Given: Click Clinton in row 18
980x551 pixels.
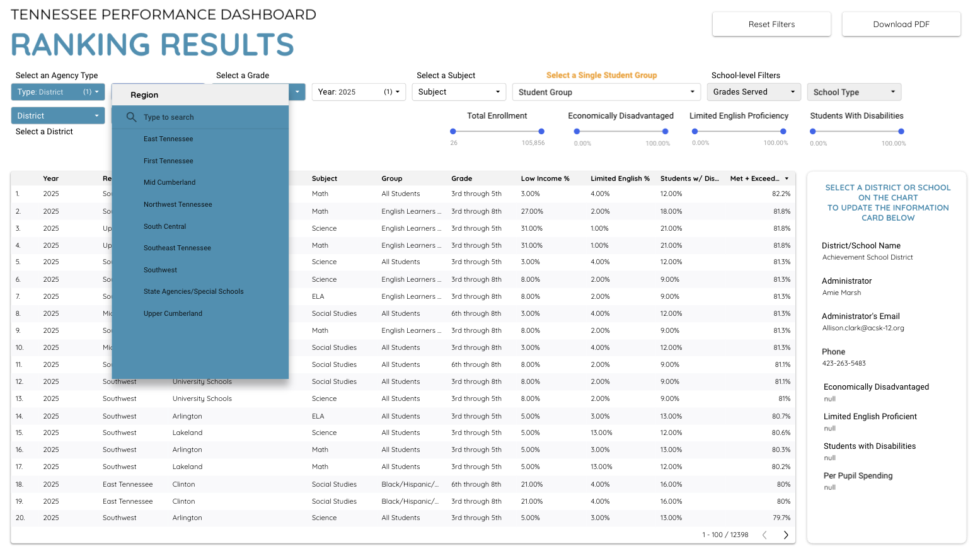Looking at the screenshot, I should [183, 484].
